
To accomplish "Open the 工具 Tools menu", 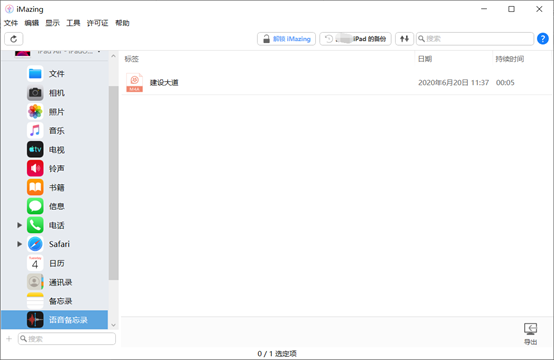I will pyautogui.click(x=73, y=23).
